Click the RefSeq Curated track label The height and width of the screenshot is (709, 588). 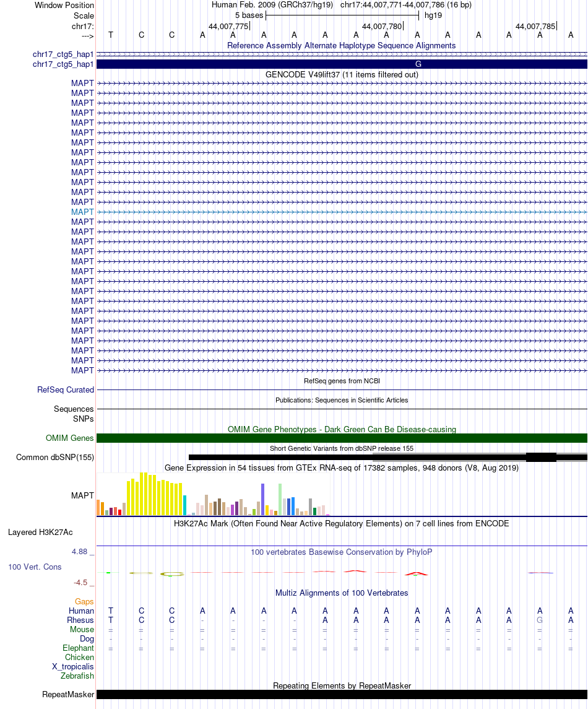(x=66, y=389)
